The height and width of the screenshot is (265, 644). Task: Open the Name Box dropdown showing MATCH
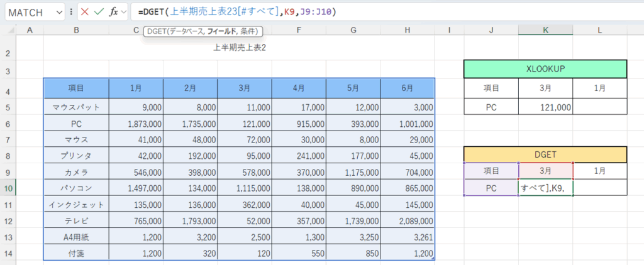click(x=60, y=12)
